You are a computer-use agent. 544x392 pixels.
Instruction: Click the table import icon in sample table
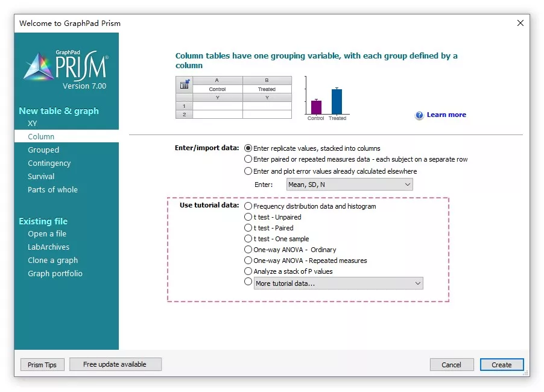pyautogui.click(x=185, y=84)
